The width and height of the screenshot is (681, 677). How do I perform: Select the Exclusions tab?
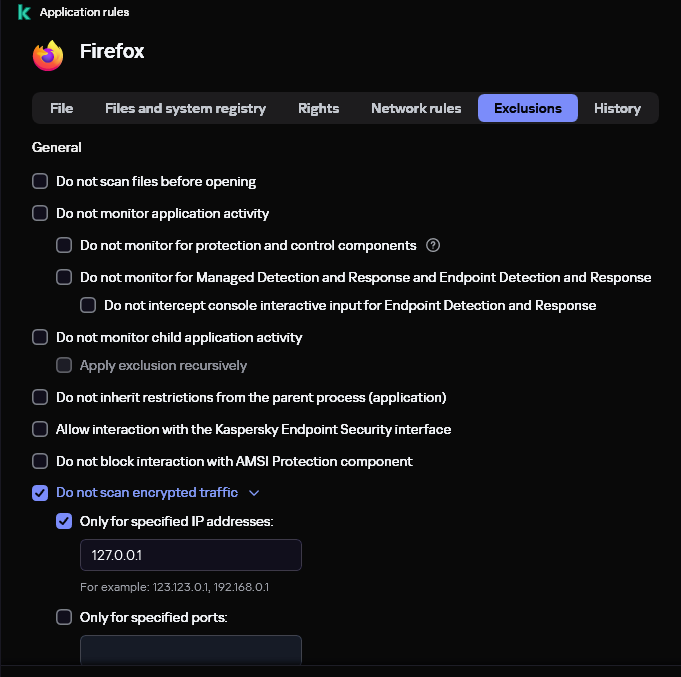527,108
